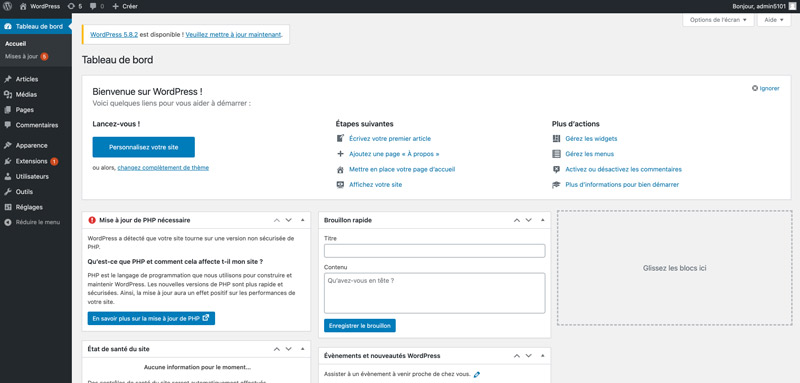
Task: Click Veuillez mettre à jour maintenant link
Action: (x=233, y=35)
